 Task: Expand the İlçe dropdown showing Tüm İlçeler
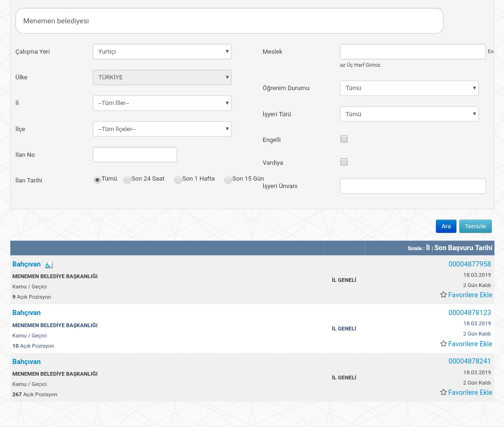(x=162, y=129)
